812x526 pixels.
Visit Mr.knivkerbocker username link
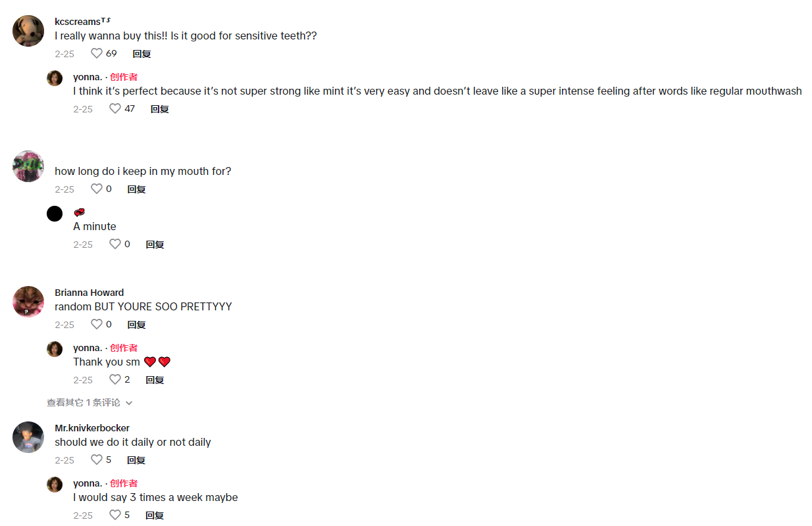[92, 428]
